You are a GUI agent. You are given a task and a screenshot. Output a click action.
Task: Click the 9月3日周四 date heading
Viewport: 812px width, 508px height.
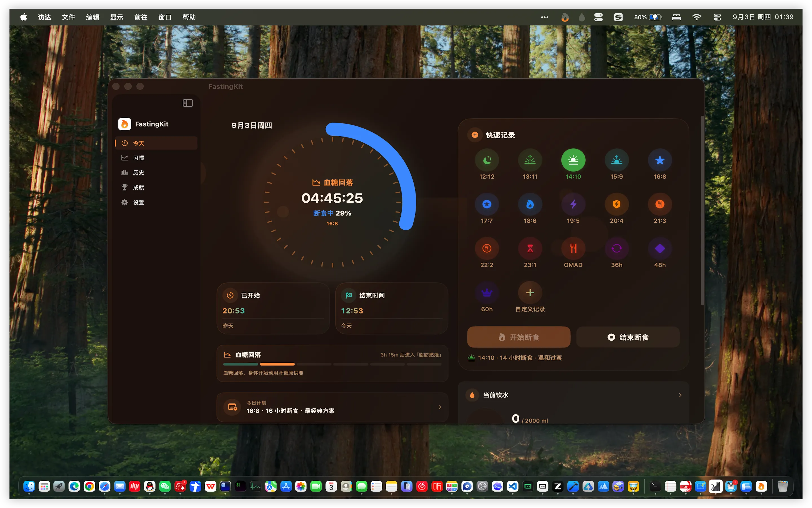[252, 125]
